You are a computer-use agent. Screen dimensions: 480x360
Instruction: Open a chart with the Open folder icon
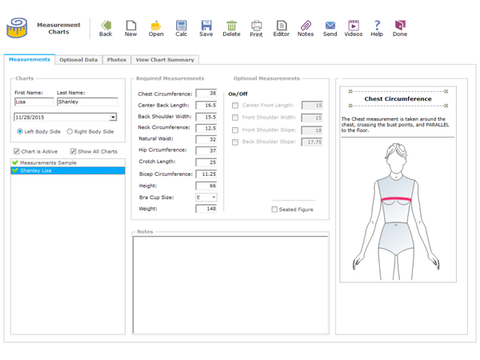[x=156, y=26]
